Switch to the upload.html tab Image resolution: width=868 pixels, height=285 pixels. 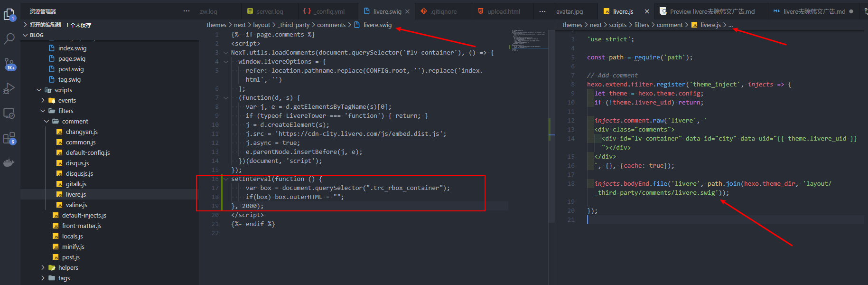[x=503, y=11]
